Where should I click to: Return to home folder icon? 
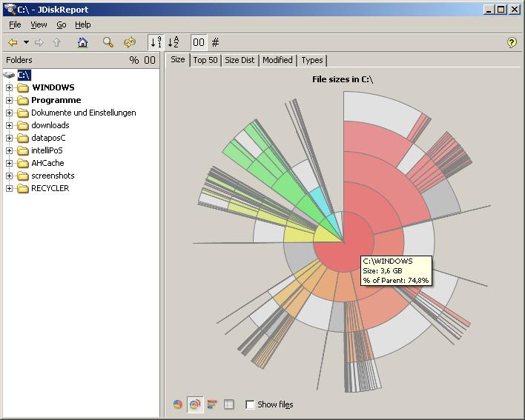(82, 42)
